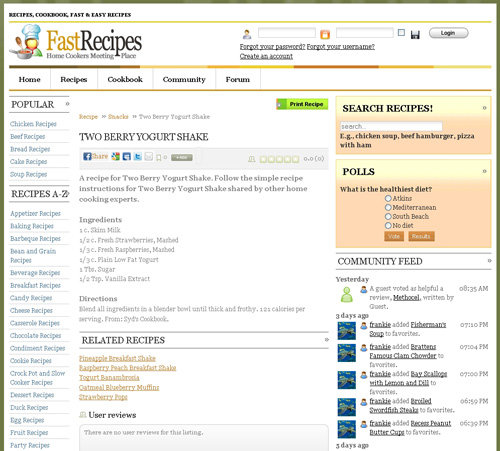Email this recipe with envelope icon
Screen dimensions: 500x451
149,156
